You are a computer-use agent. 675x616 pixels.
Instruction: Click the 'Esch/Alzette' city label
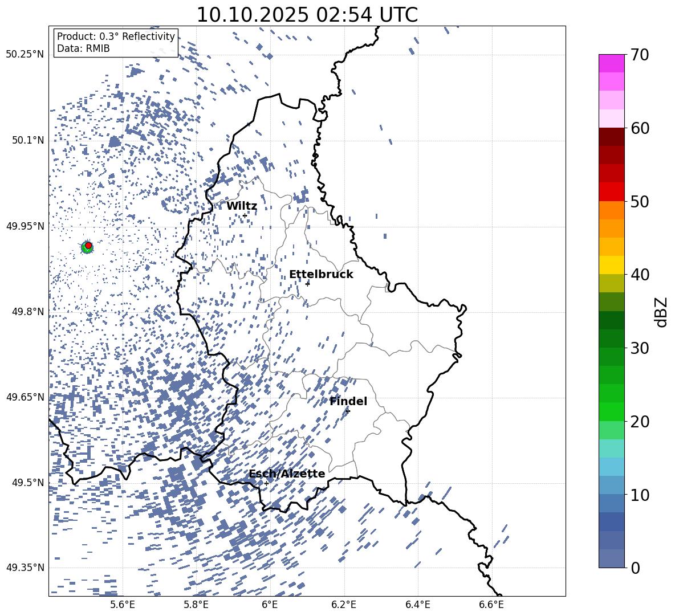pyautogui.click(x=287, y=474)
